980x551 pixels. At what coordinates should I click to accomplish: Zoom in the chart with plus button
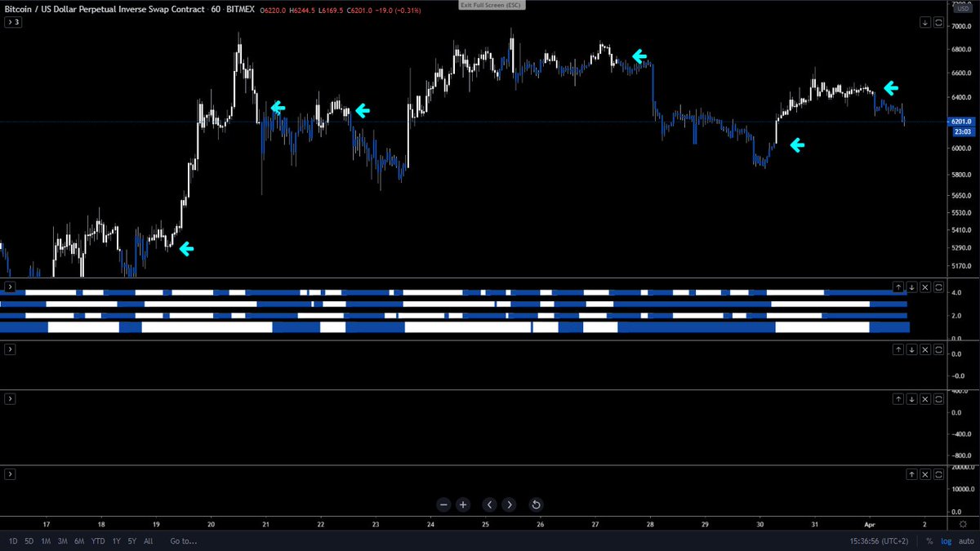point(463,504)
